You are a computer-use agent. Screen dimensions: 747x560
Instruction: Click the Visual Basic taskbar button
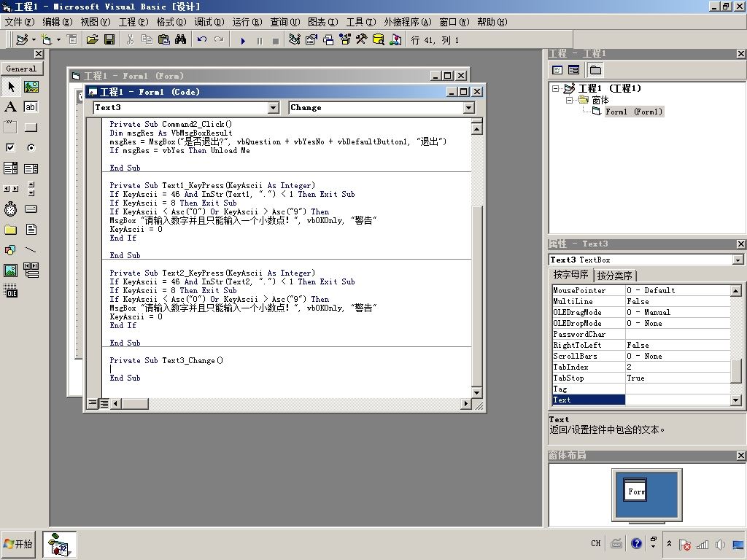pos(59,544)
